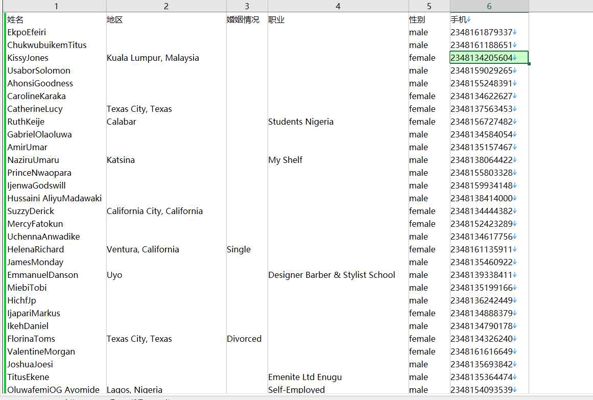Screen dimensions: 593x400
Task: Select the name cell ChukwubuikemTitus
Action: [56, 45]
